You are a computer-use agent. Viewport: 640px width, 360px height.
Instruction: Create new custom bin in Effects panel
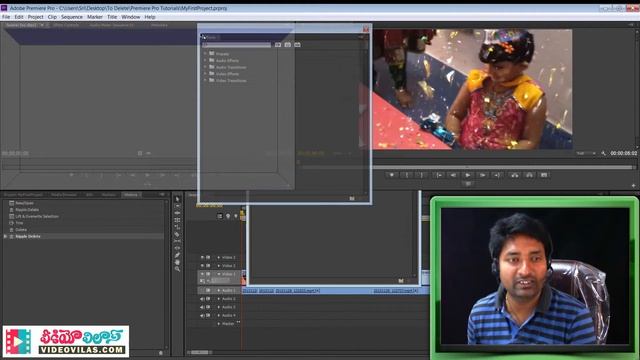[x=352, y=198]
